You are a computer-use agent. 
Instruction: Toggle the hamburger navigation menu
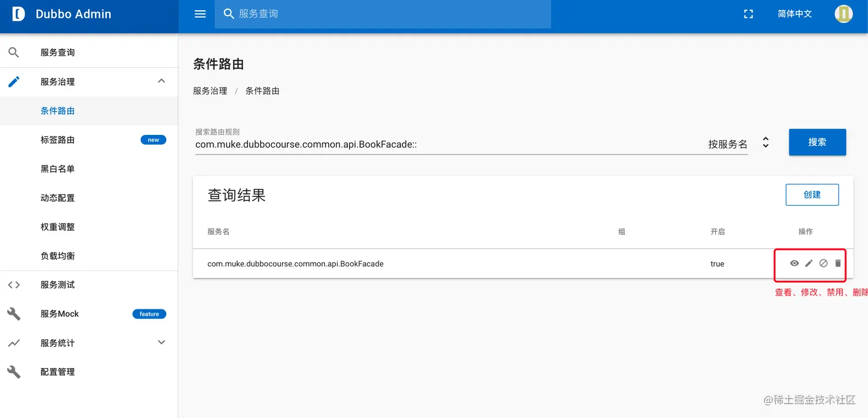coord(200,14)
